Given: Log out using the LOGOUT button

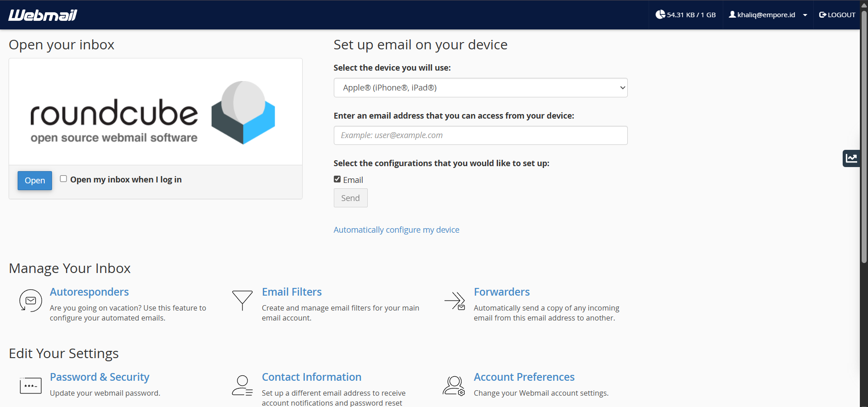Looking at the screenshot, I should 837,15.
